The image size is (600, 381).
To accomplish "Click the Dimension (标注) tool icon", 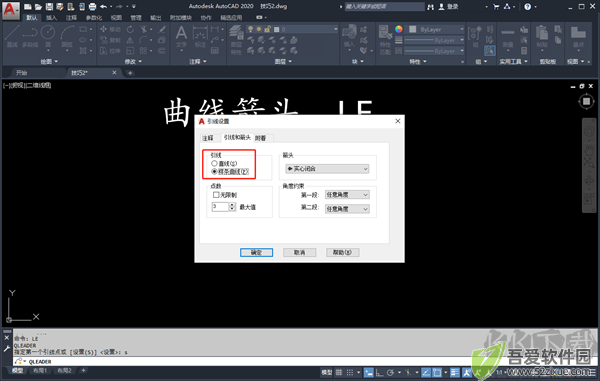I will click(200, 37).
